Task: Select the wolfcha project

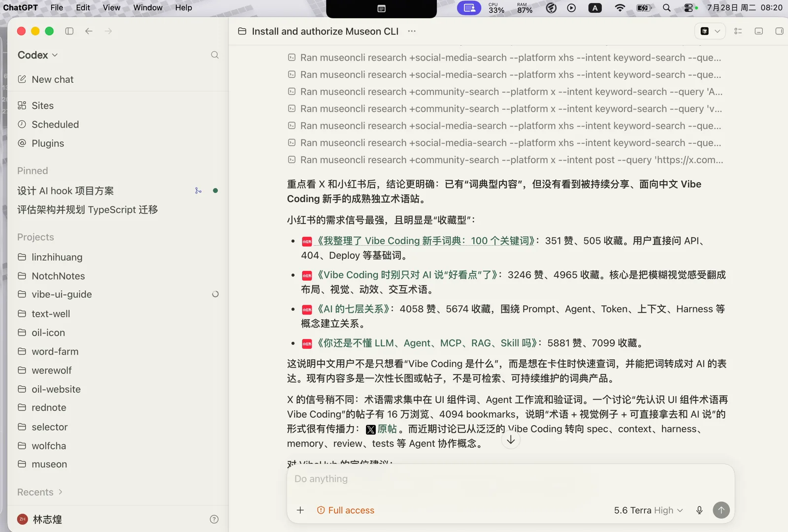Action: click(x=118, y=446)
